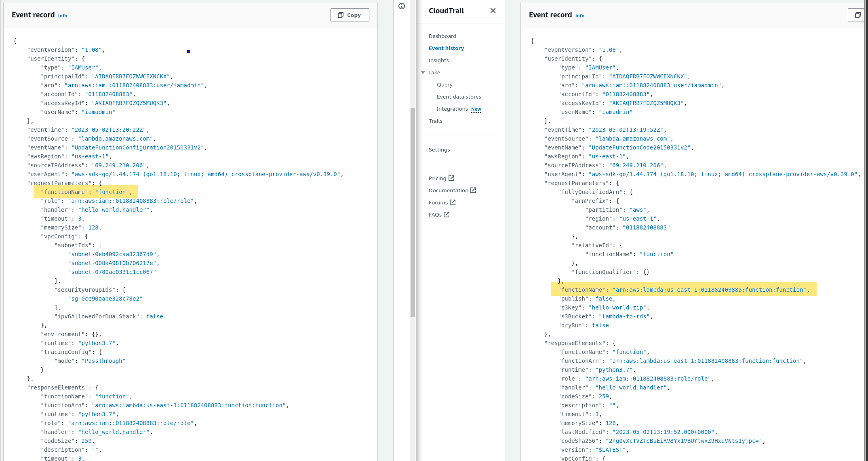This screenshot has height=461, width=868.
Task: Click the New badge next to Integrations
Action: click(x=476, y=109)
